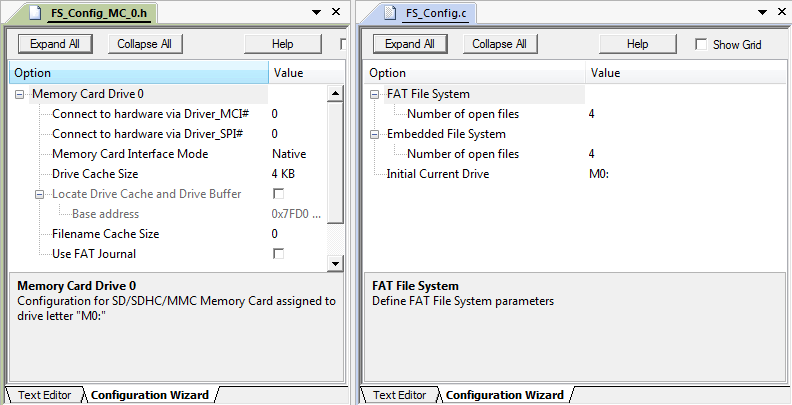Screen dimensions: 792x405
Task: Collapse the Memory Card Drive 0 node
Action: point(20,94)
